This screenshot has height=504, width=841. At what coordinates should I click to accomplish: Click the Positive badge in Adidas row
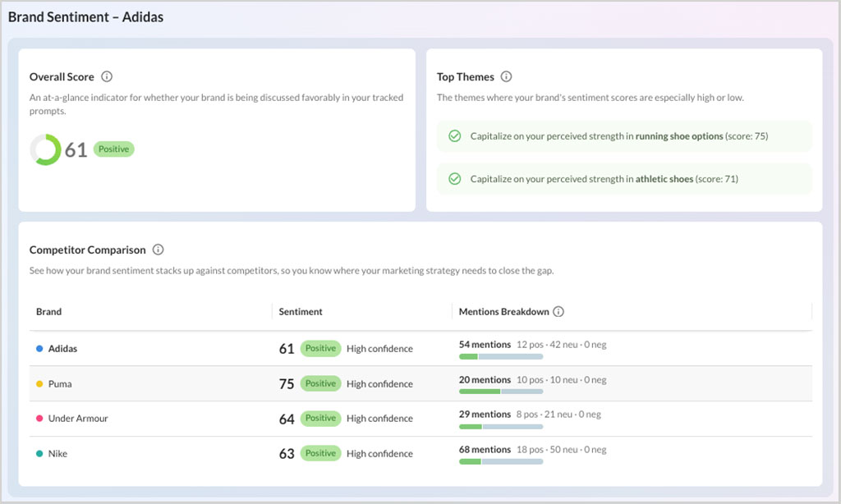(321, 349)
